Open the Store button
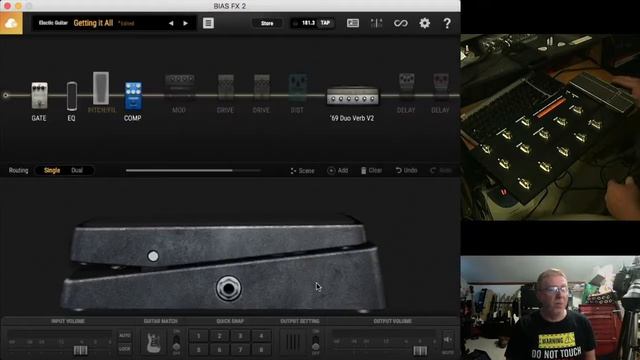Image resolution: width=640 pixels, height=360 pixels. [267, 23]
